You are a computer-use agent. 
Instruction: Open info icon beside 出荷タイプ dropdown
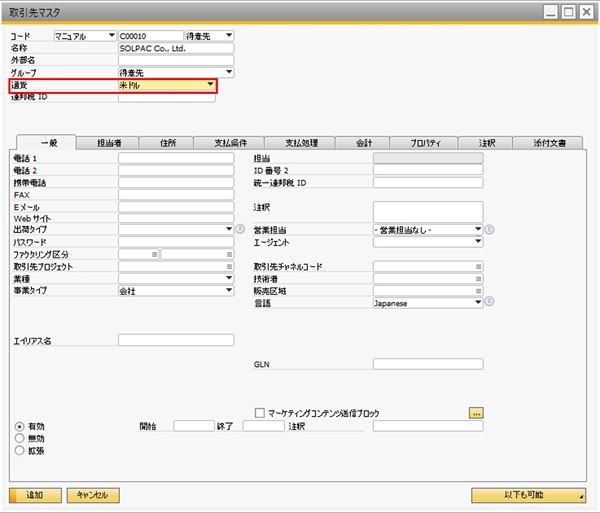pyautogui.click(x=240, y=229)
